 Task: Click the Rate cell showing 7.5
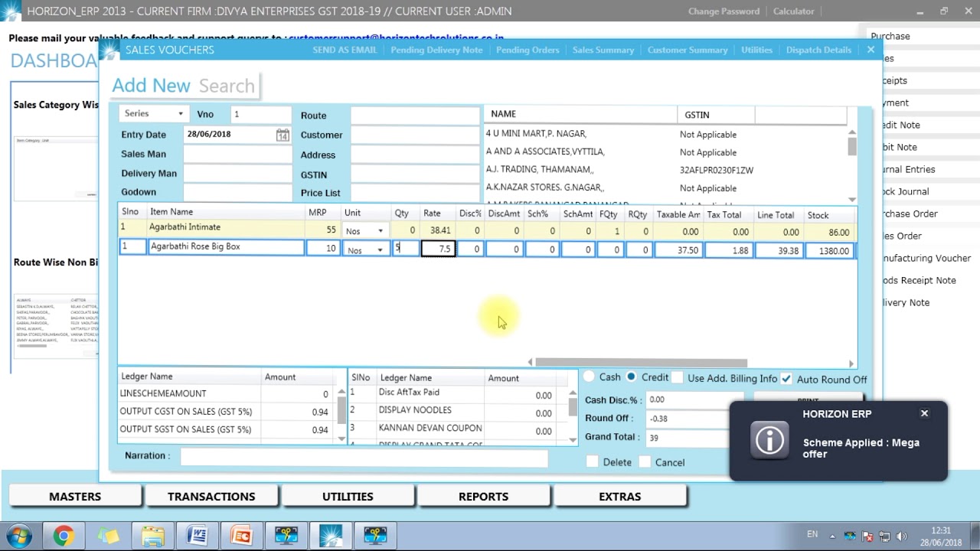tap(438, 249)
